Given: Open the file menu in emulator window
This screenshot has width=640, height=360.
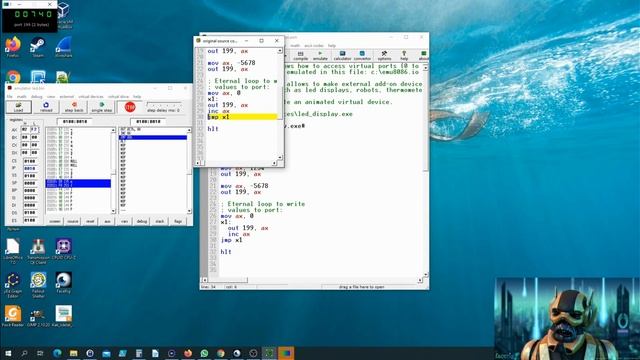Looking at the screenshot, I should click(x=9, y=97).
